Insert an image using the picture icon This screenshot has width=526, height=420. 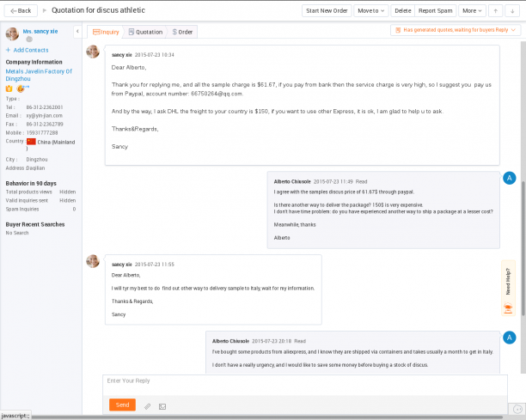pyautogui.click(x=162, y=406)
